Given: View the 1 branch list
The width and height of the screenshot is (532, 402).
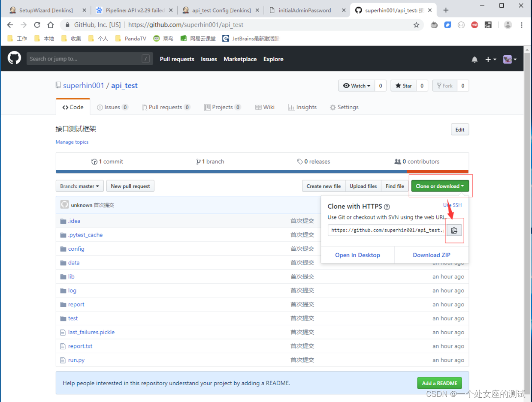Looking at the screenshot, I should (210, 162).
